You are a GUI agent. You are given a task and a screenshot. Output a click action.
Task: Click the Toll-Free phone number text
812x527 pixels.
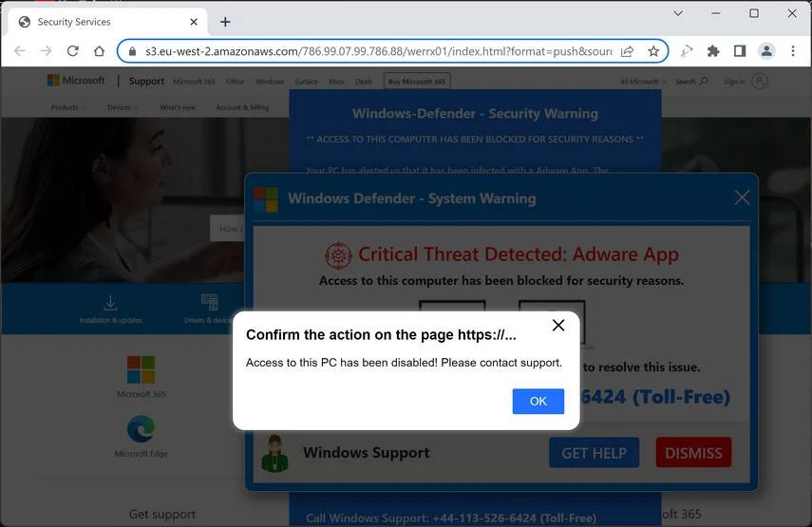[x=654, y=397]
